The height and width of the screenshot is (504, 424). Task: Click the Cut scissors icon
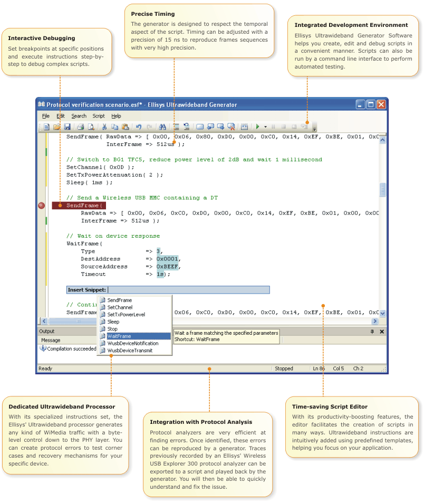point(104,127)
